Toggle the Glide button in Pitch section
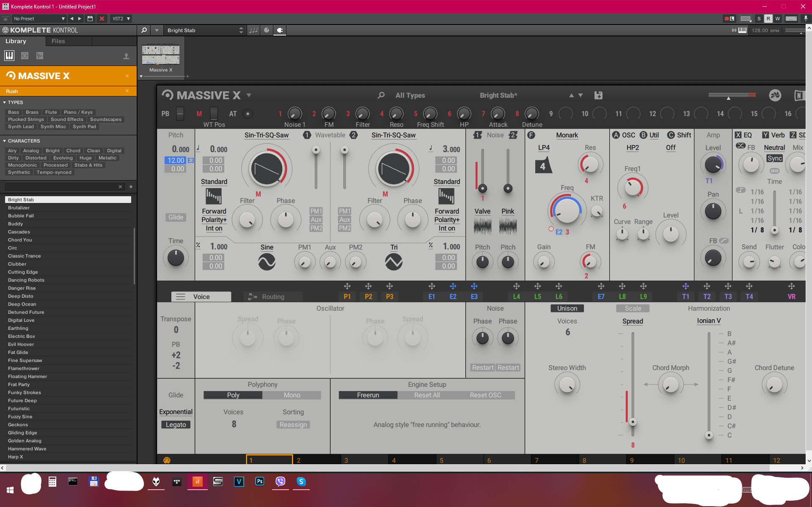This screenshot has height=507, width=812. tap(176, 217)
